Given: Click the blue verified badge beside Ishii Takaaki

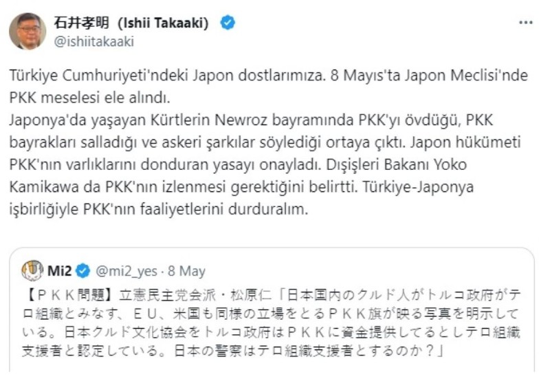Looking at the screenshot, I should coord(228,23).
